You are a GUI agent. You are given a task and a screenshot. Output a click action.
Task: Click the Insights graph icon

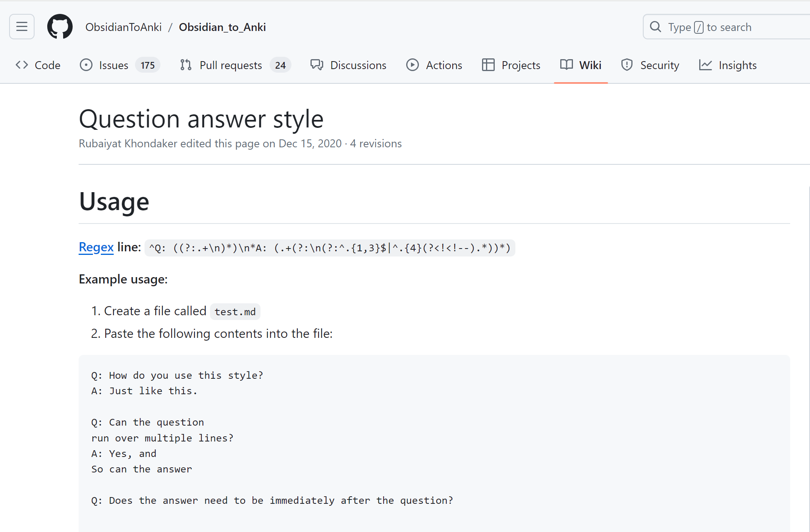click(705, 65)
